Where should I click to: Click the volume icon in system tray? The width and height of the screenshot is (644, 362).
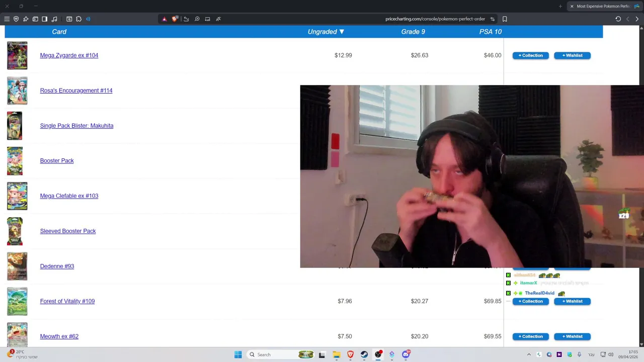click(x=611, y=354)
